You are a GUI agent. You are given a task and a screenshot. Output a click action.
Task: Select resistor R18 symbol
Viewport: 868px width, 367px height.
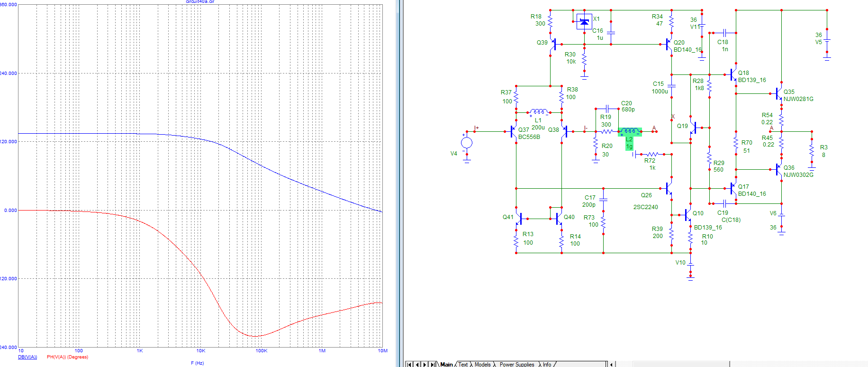point(550,21)
